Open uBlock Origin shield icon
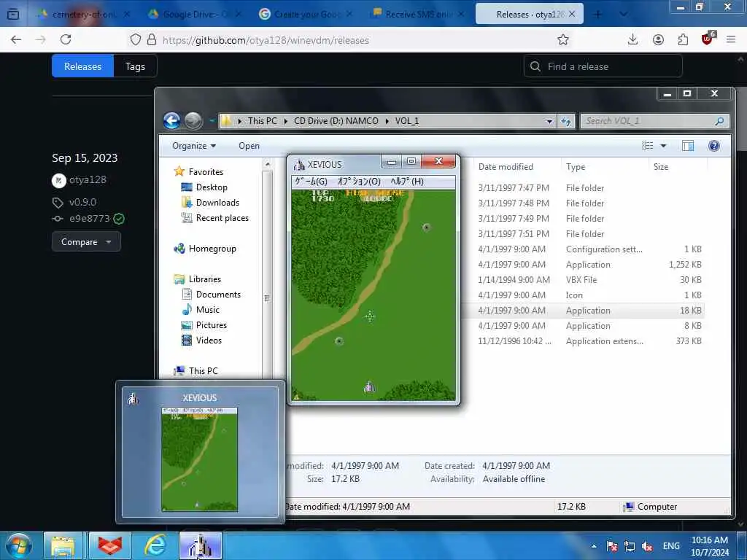The height and width of the screenshot is (560, 747). pyautogui.click(x=708, y=39)
